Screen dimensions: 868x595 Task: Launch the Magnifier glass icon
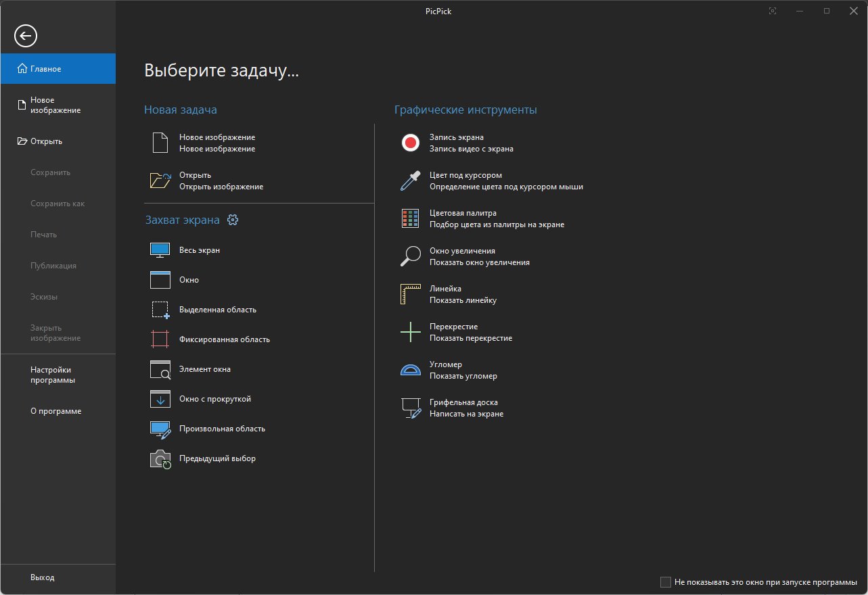(411, 256)
